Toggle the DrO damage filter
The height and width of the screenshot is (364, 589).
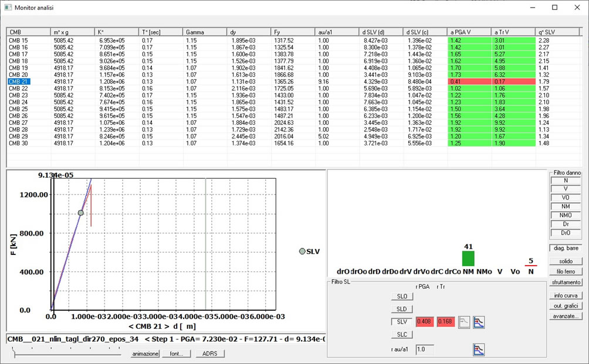566,233
